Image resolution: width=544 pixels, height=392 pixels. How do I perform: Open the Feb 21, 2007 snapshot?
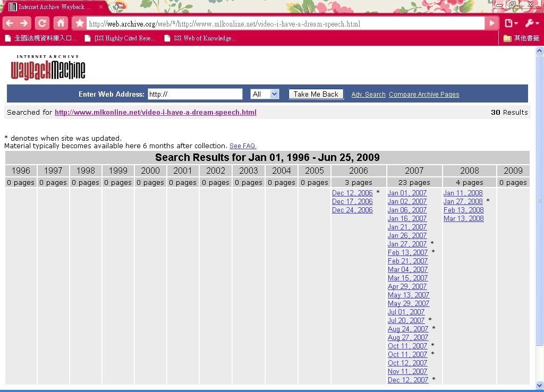click(407, 261)
